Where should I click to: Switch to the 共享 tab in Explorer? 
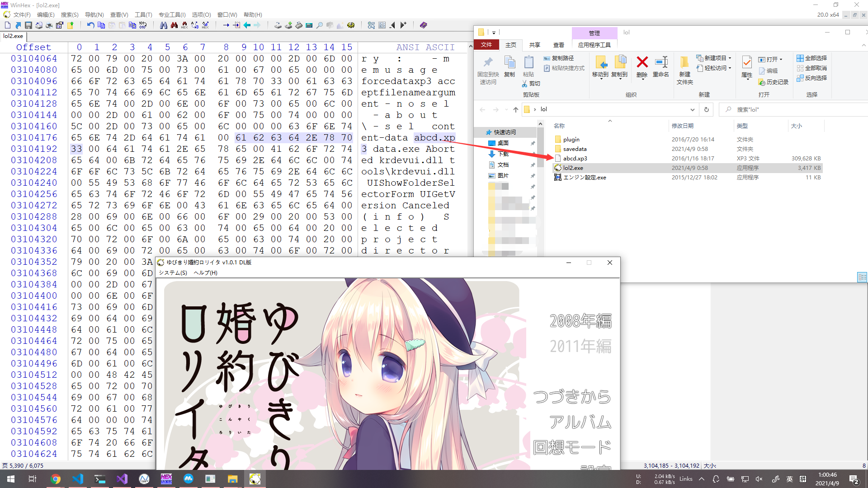tap(535, 45)
